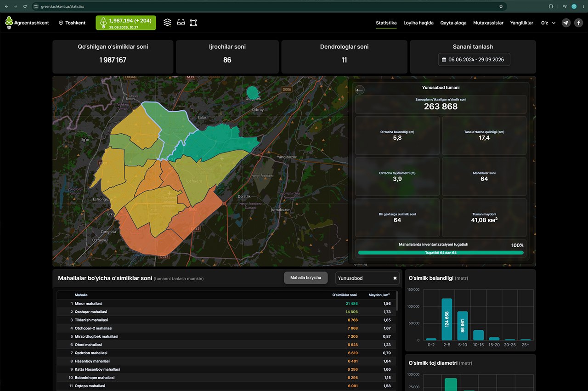Screen dimensions: 588x391
Task: Go to the Yangiliklar page
Action: pyautogui.click(x=522, y=23)
